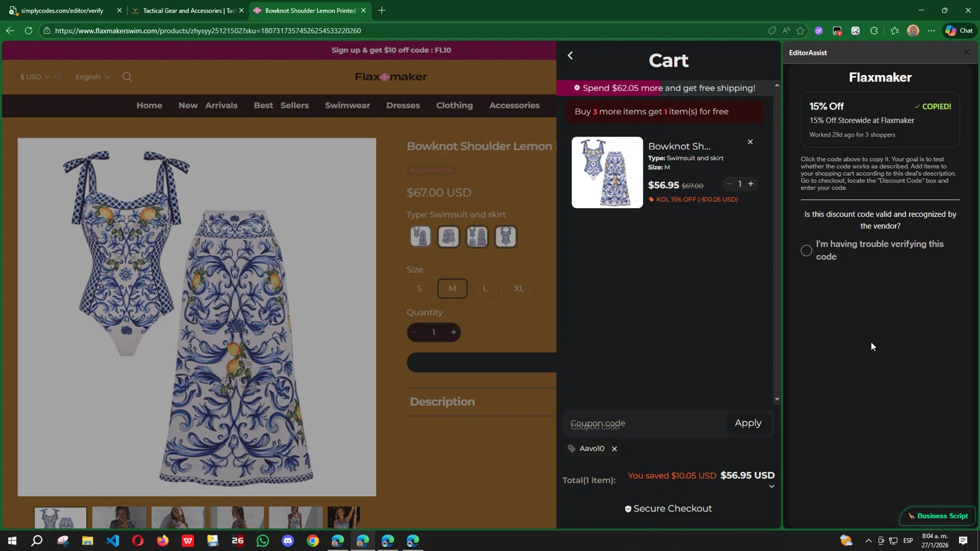Copy the 15% Off code card
The height and width of the screenshot is (551, 980).
(x=880, y=119)
